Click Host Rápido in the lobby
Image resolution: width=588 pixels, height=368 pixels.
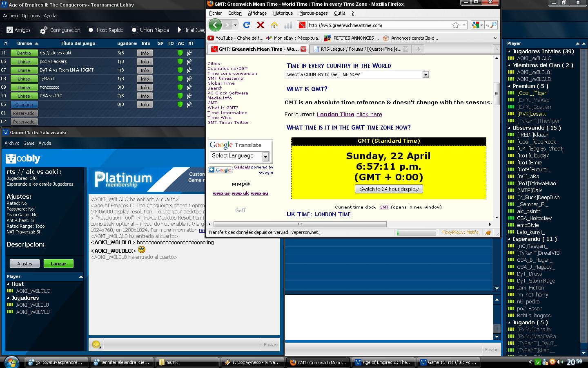click(105, 30)
